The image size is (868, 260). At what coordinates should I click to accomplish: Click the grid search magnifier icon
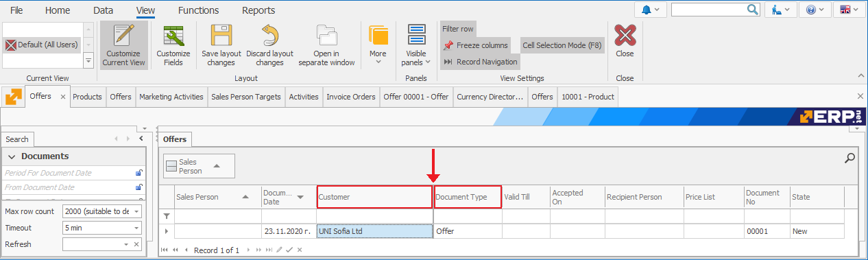tap(849, 158)
